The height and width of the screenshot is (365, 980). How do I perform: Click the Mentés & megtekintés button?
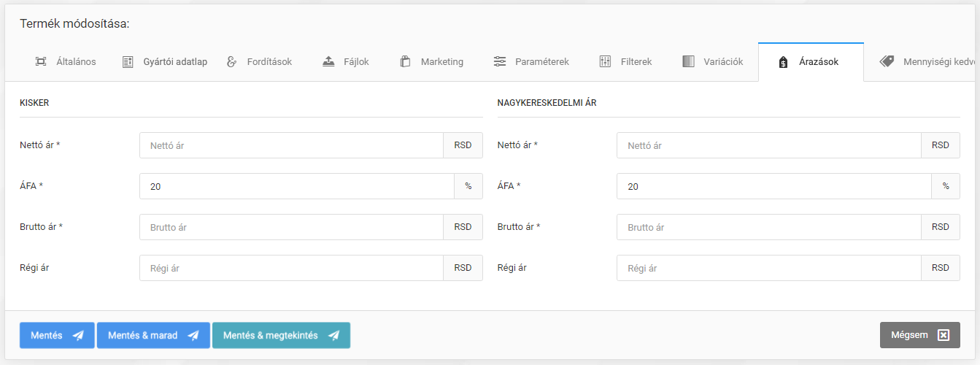click(x=281, y=336)
